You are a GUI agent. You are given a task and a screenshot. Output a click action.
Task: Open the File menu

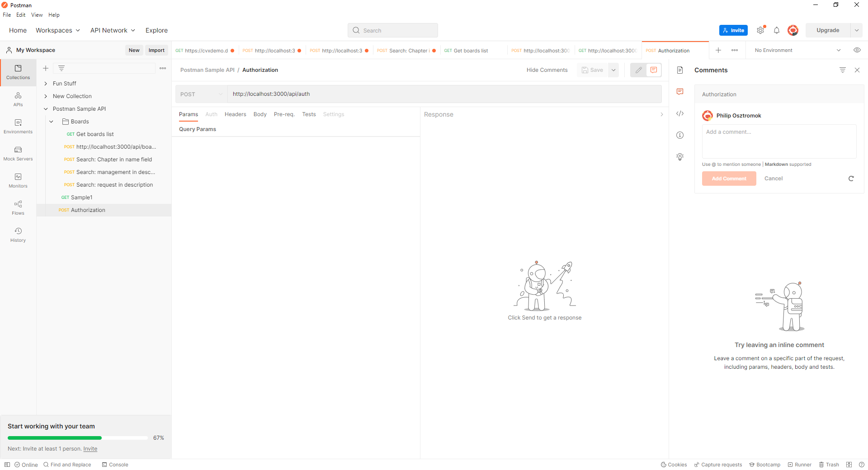click(7, 15)
